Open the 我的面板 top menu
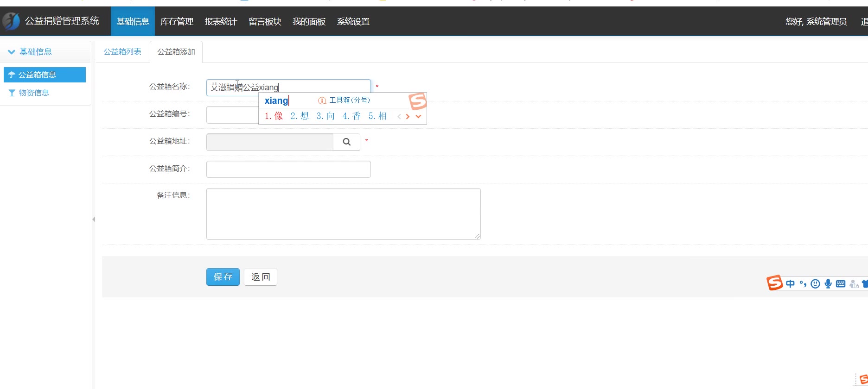The width and height of the screenshot is (868, 389). (309, 21)
